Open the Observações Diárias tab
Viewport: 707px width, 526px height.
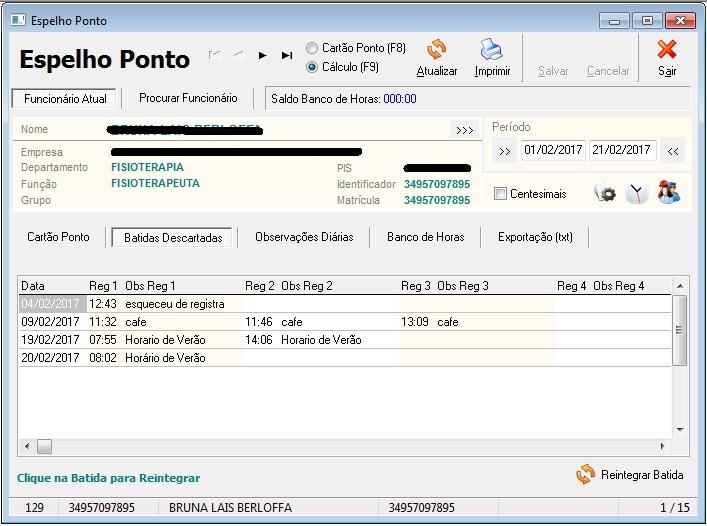point(304,237)
